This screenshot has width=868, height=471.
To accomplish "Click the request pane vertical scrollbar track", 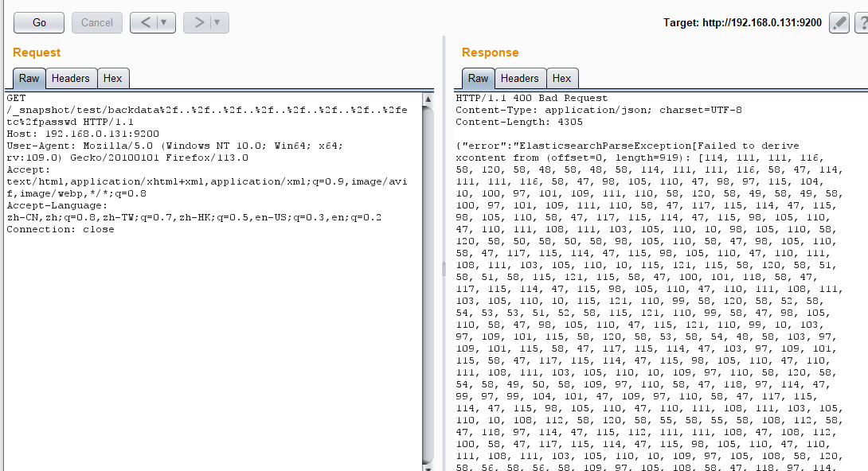I will pyautogui.click(x=428, y=285).
